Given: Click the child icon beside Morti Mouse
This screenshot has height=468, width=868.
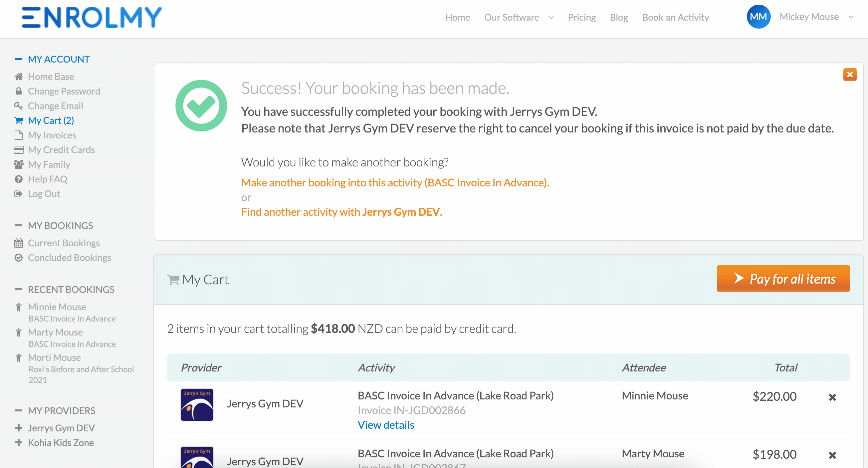Looking at the screenshot, I should (19, 357).
